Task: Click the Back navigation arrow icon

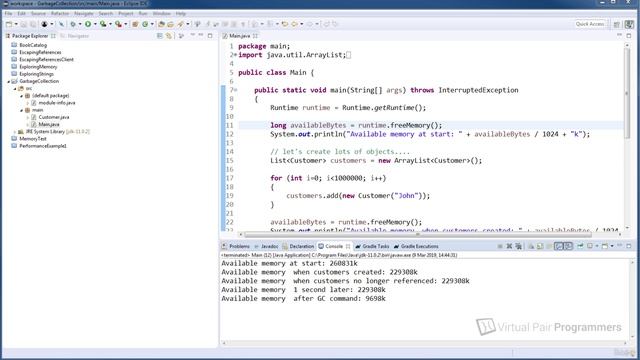Action: [294, 24]
